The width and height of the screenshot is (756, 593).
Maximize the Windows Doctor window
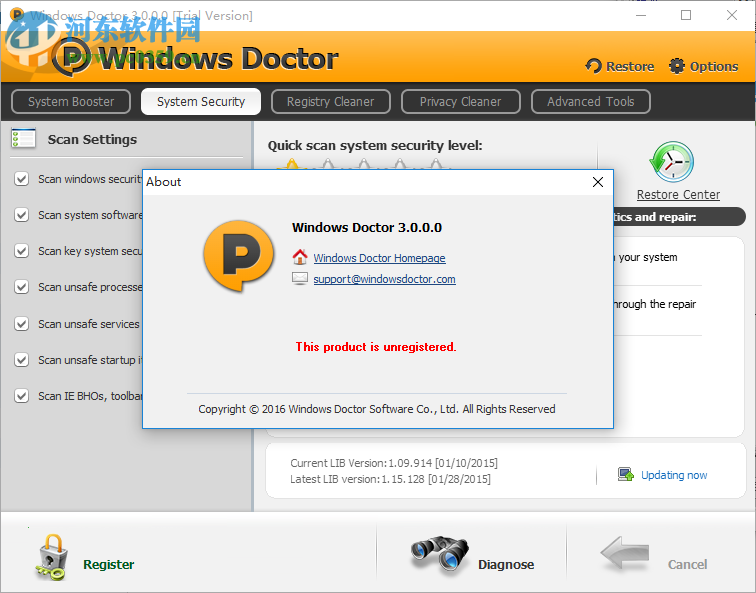686,15
